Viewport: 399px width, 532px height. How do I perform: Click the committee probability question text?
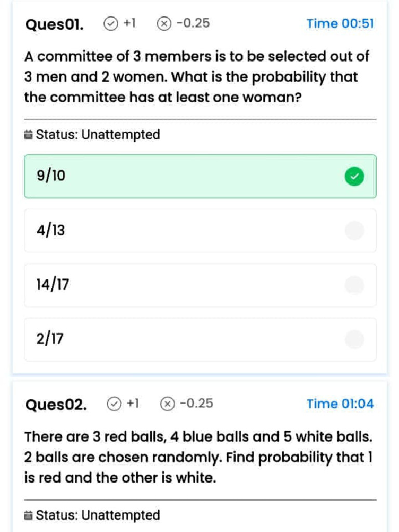click(x=196, y=77)
